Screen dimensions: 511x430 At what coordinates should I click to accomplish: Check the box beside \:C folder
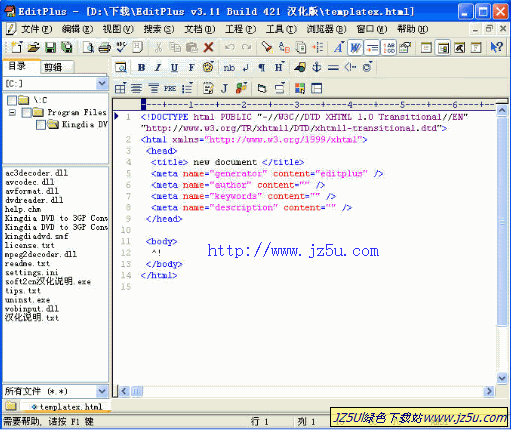pos(12,100)
